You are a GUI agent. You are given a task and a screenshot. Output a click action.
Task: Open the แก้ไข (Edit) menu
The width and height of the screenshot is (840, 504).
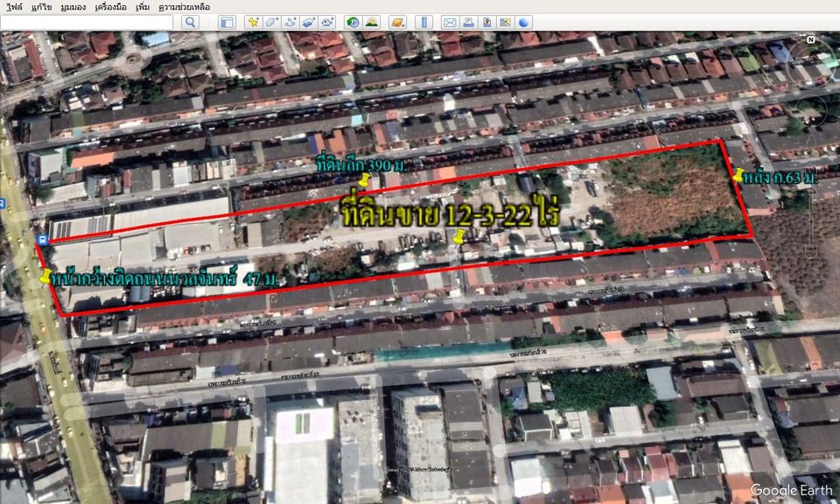click(x=42, y=7)
